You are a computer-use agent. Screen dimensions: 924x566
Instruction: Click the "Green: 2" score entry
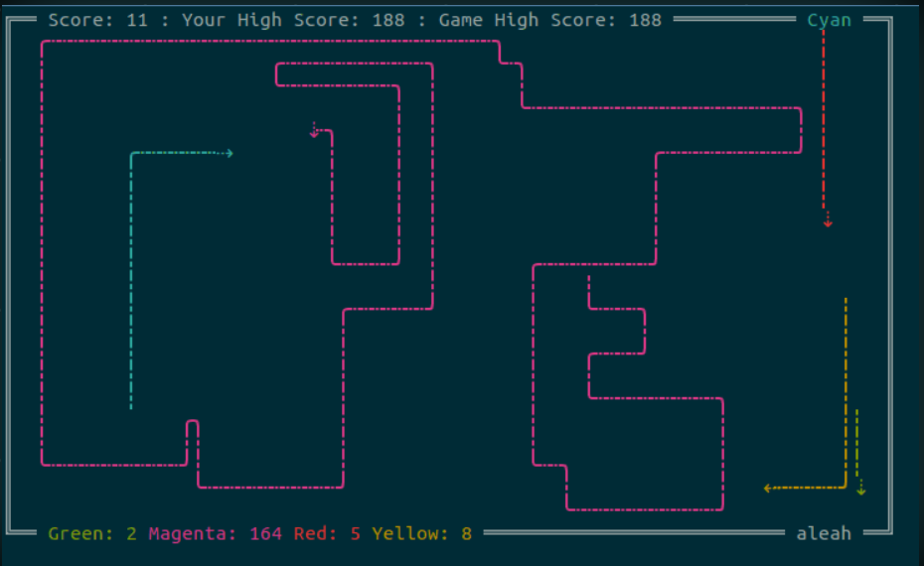coord(92,533)
